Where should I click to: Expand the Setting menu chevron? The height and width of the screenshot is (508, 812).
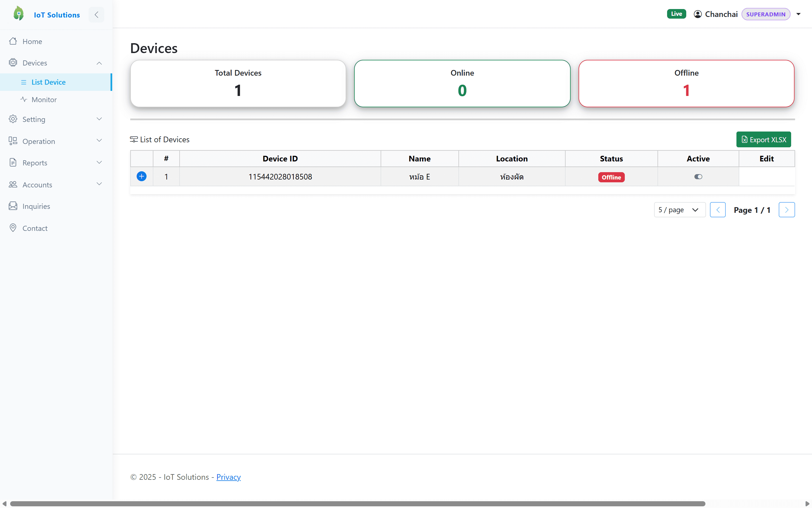pos(99,119)
